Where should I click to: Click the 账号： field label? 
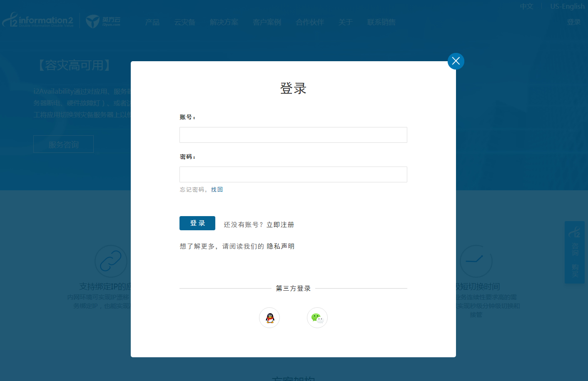coord(187,117)
